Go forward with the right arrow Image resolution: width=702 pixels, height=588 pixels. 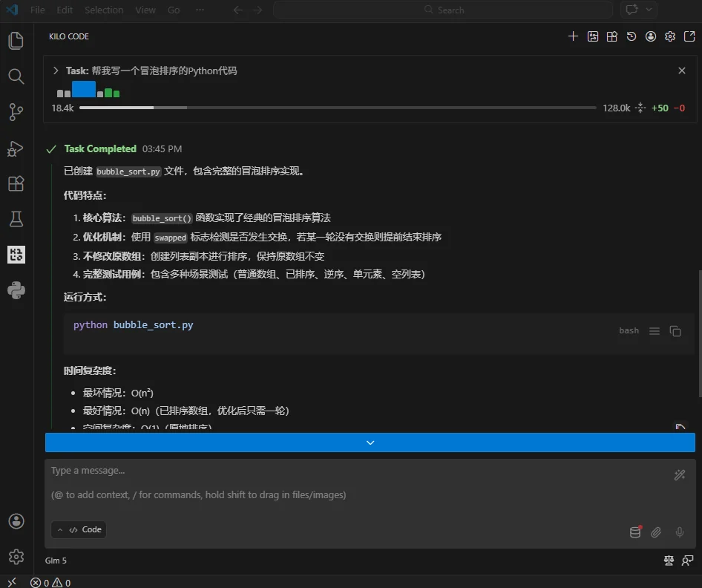click(x=257, y=10)
